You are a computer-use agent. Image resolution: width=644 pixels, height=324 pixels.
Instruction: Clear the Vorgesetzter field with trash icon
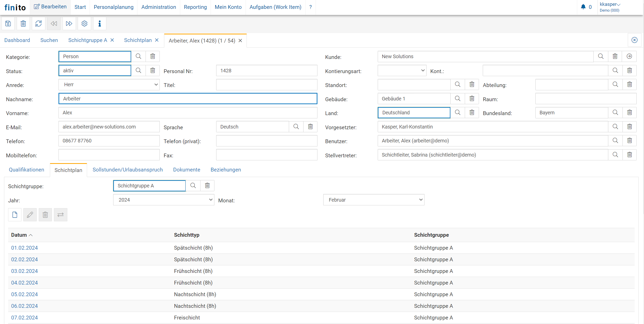[630, 127]
